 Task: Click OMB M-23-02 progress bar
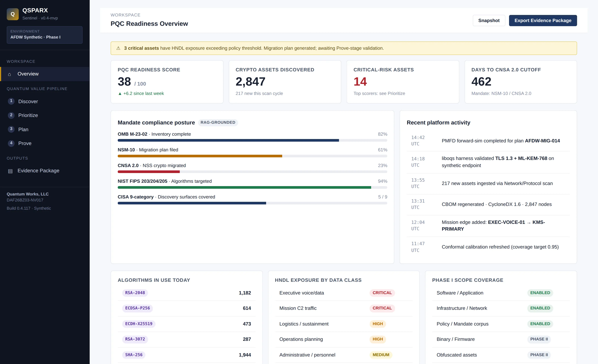252,141
